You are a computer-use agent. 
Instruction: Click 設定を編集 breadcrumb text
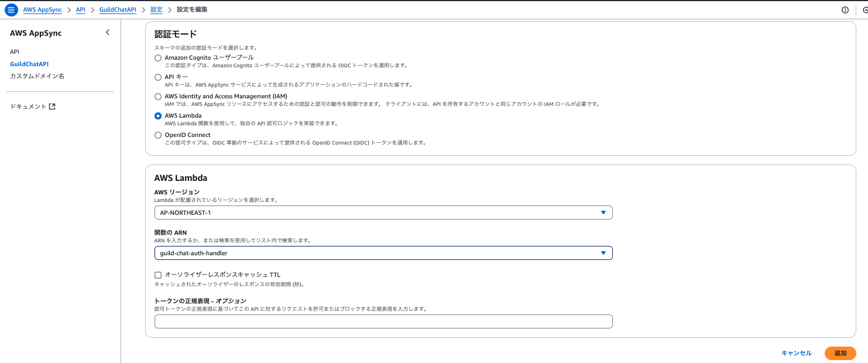[192, 10]
